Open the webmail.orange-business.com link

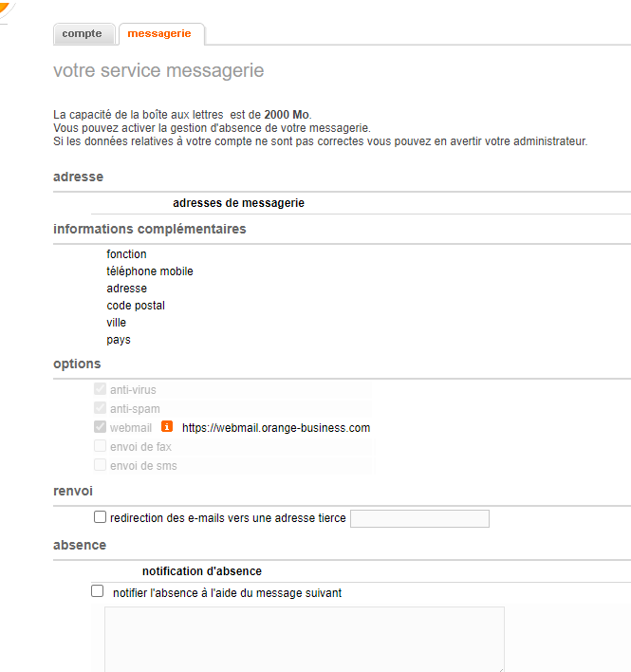pos(276,428)
